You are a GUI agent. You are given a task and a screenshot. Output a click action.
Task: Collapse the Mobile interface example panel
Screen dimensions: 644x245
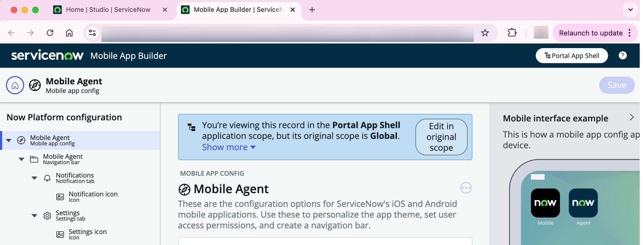[x=631, y=117]
